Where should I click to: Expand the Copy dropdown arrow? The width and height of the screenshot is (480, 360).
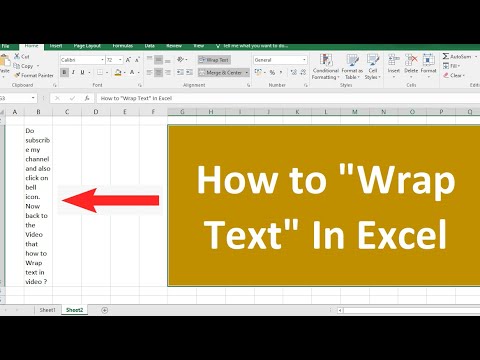point(38,66)
